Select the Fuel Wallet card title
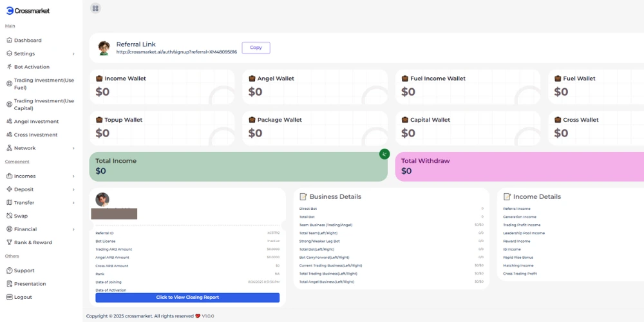The height and width of the screenshot is (322, 644). (x=579, y=79)
